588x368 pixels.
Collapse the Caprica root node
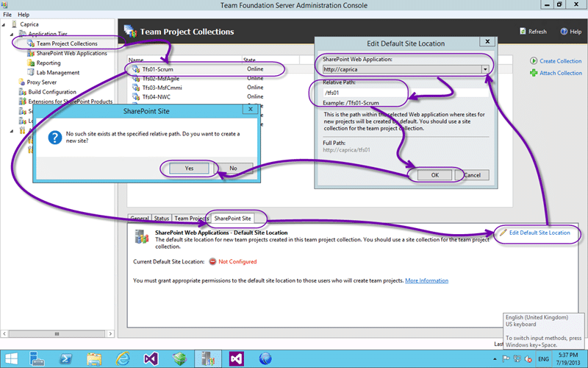4,25
